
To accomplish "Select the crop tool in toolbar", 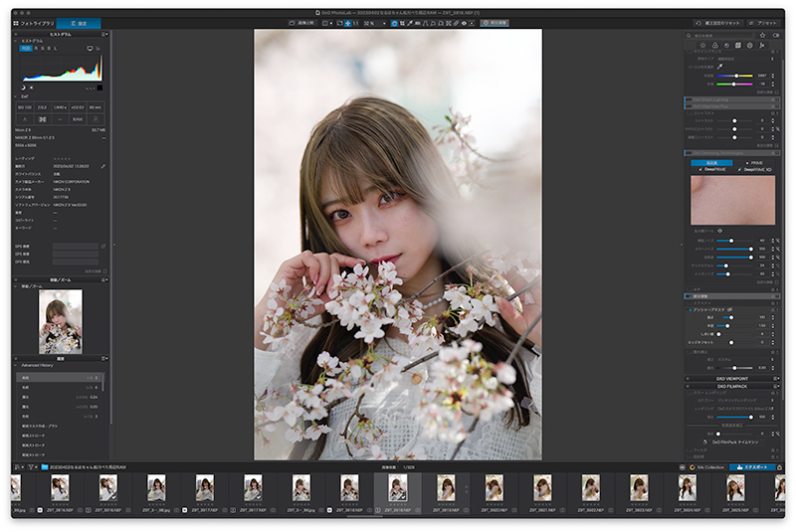I will pyautogui.click(x=402, y=23).
